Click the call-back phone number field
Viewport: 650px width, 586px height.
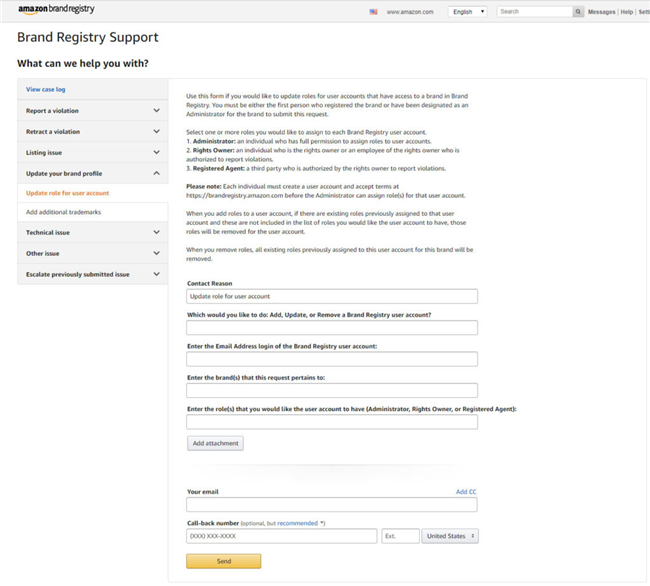281,536
